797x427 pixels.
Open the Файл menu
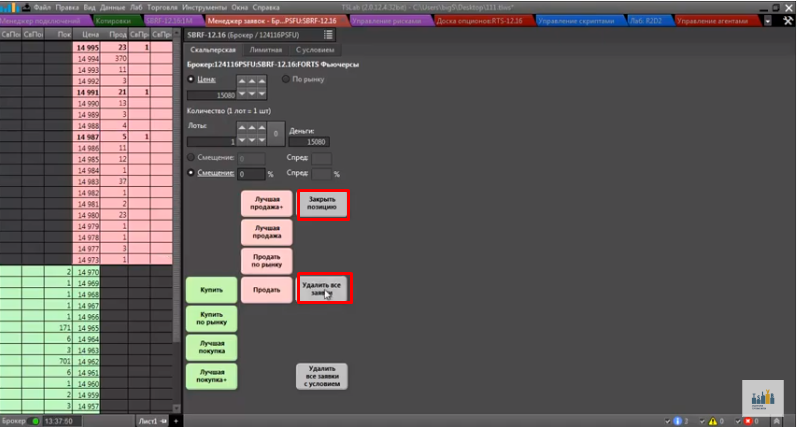[42, 8]
